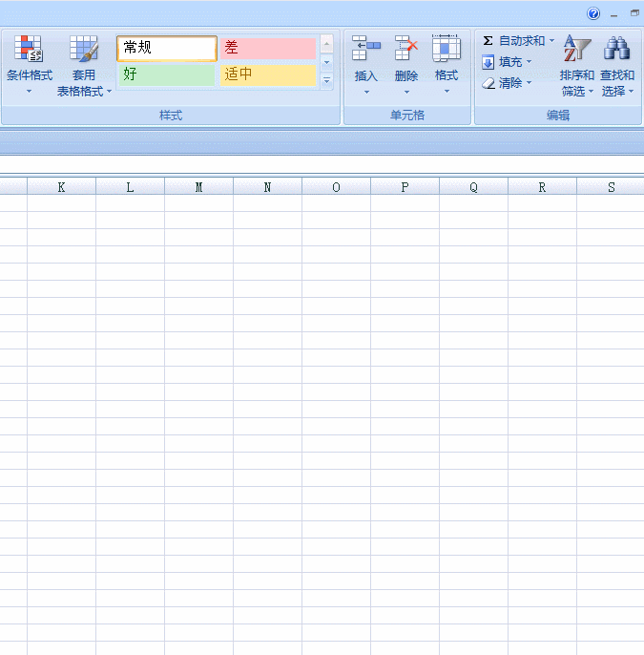Select column M header

198,187
